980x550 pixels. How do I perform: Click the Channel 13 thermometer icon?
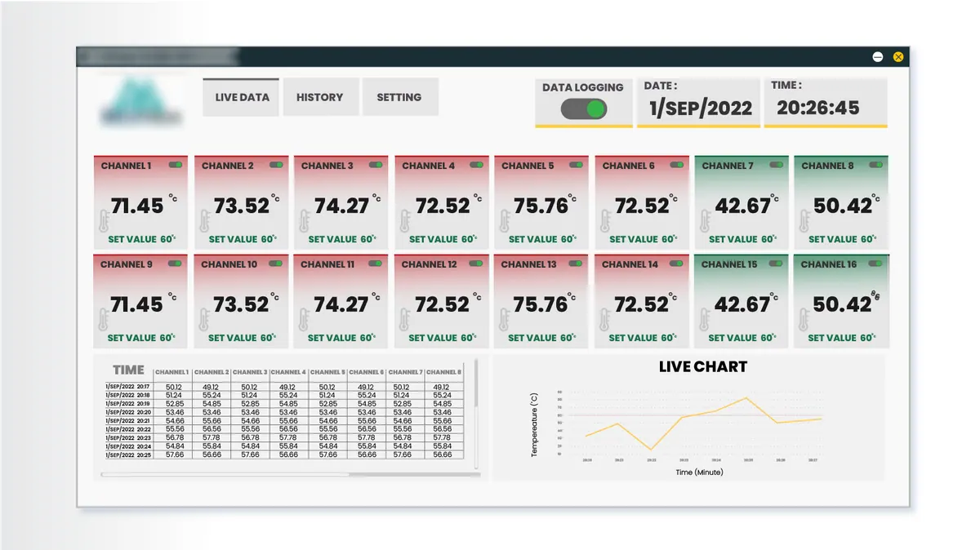pos(504,321)
